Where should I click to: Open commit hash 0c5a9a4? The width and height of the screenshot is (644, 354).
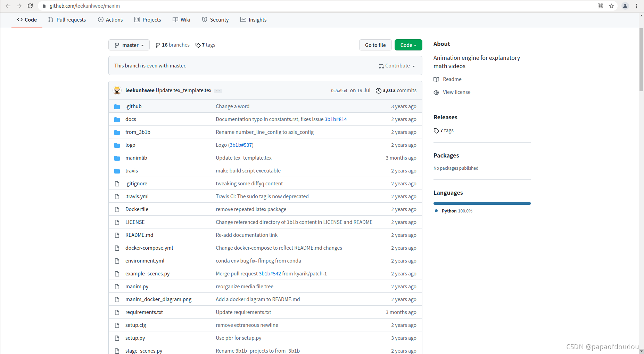coord(339,90)
